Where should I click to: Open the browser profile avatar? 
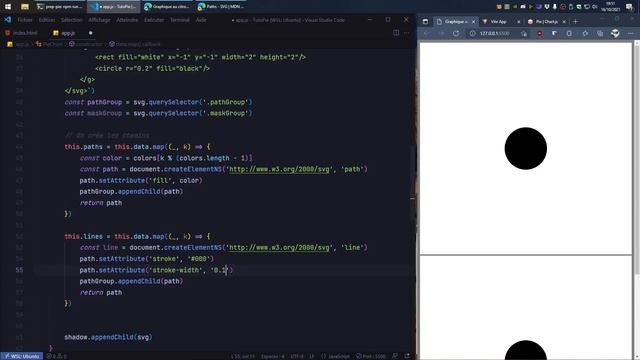click(615, 33)
